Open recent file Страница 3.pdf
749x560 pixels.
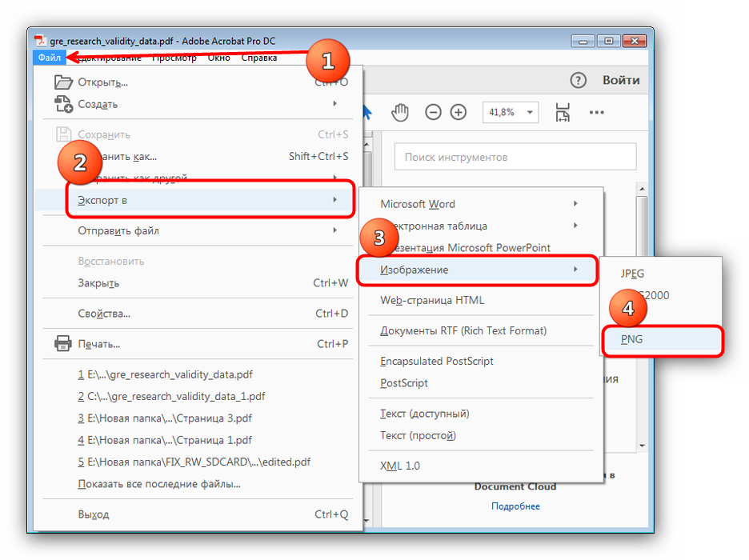[165, 418]
